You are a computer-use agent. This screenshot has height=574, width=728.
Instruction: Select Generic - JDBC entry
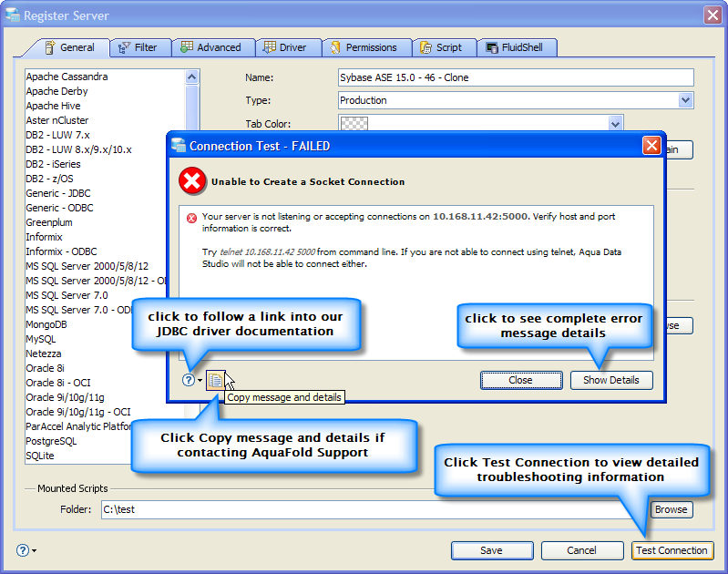tap(58, 193)
